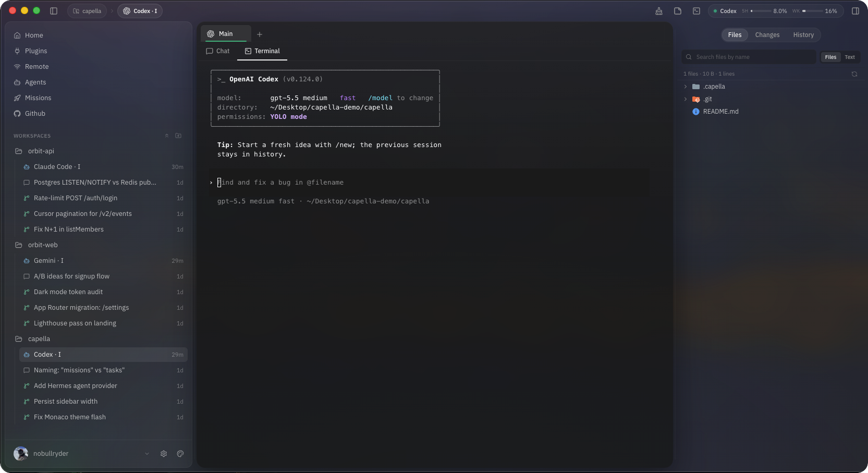Refresh the files list icon
868x473 pixels.
[x=854, y=74]
